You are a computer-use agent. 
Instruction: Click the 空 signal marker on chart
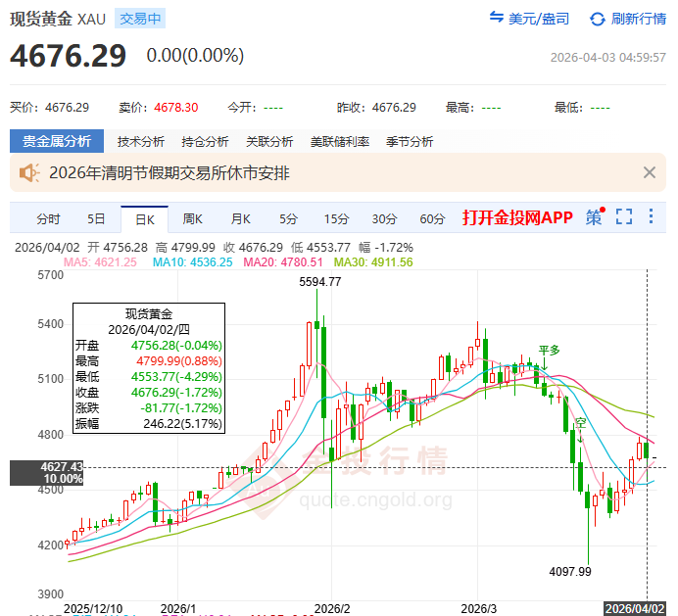[x=580, y=421]
